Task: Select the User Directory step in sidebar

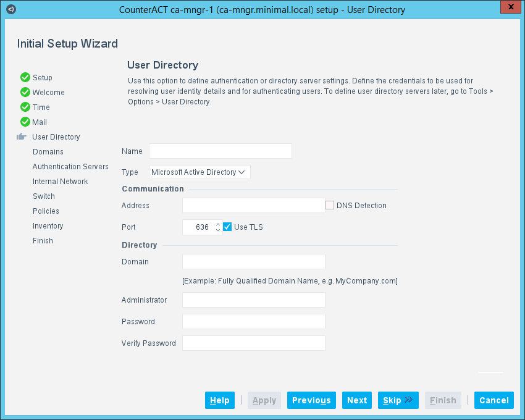Action: coord(56,137)
